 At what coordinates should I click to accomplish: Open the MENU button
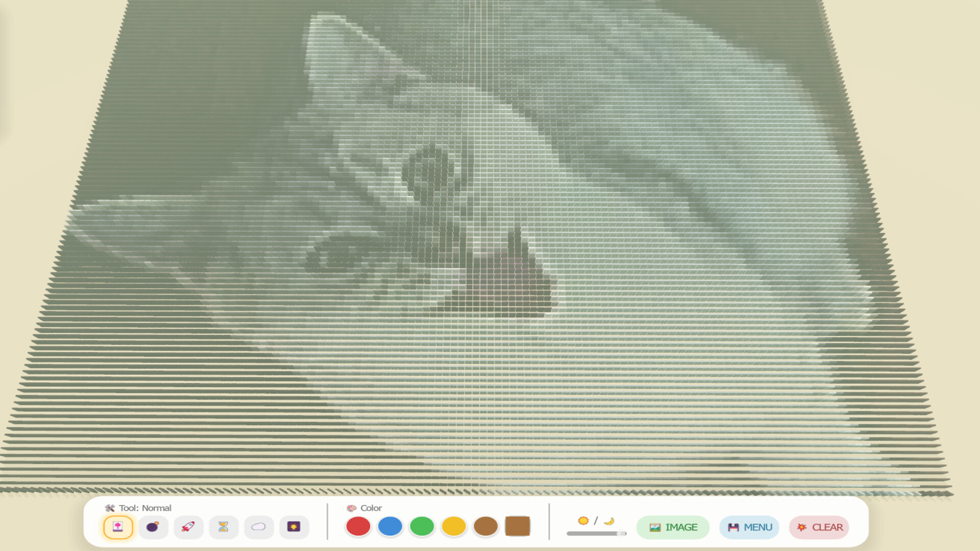point(749,528)
